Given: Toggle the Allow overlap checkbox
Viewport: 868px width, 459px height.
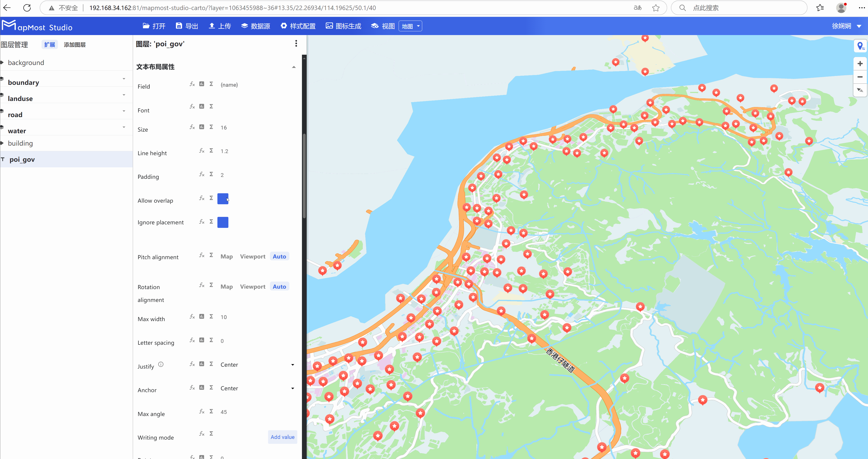Looking at the screenshot, I should pyautogui.click(x=223, y=199).
